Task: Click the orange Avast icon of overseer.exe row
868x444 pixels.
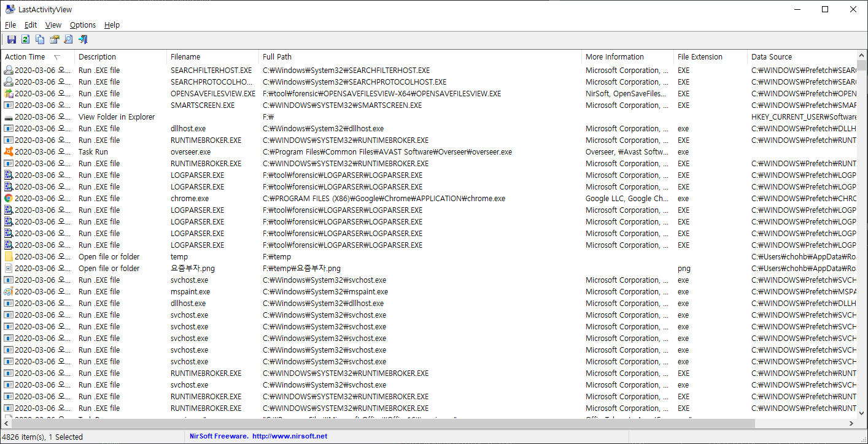Action: pos(9,152)
